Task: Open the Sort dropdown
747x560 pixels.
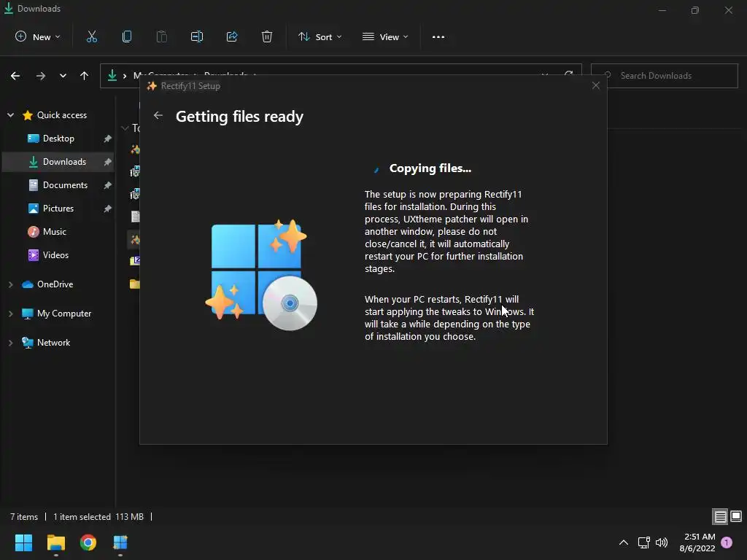Action: [x=320, y=36]
